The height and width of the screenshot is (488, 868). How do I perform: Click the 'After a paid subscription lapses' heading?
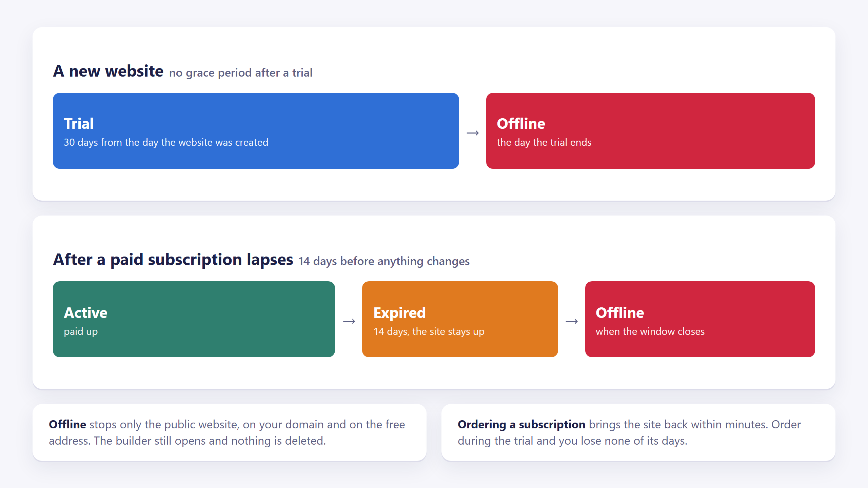(x=173, y=260)
